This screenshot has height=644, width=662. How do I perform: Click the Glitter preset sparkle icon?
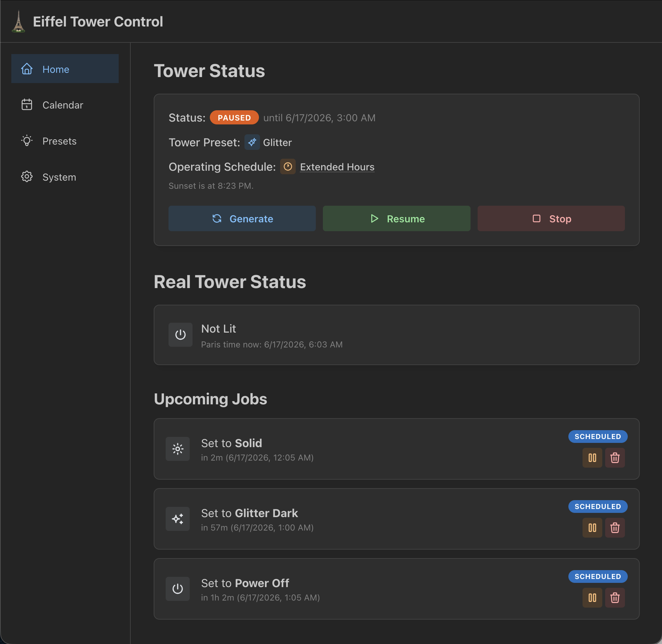[252, 142]
